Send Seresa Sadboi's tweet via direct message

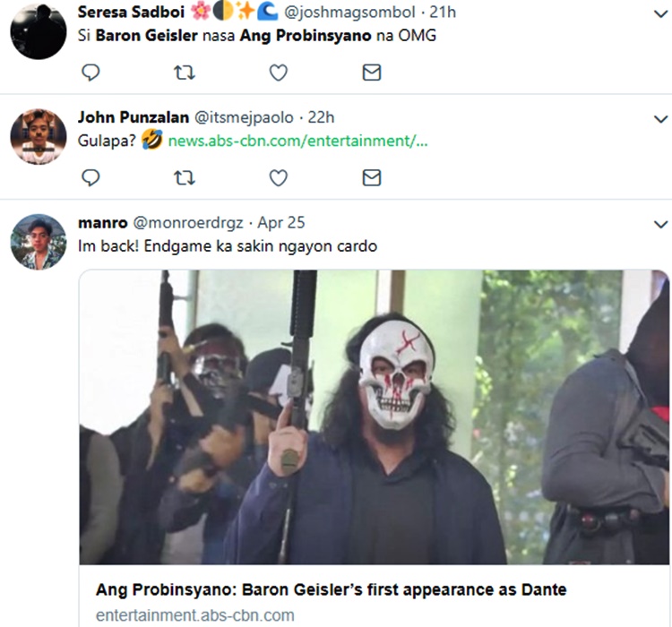click(372, 73)
